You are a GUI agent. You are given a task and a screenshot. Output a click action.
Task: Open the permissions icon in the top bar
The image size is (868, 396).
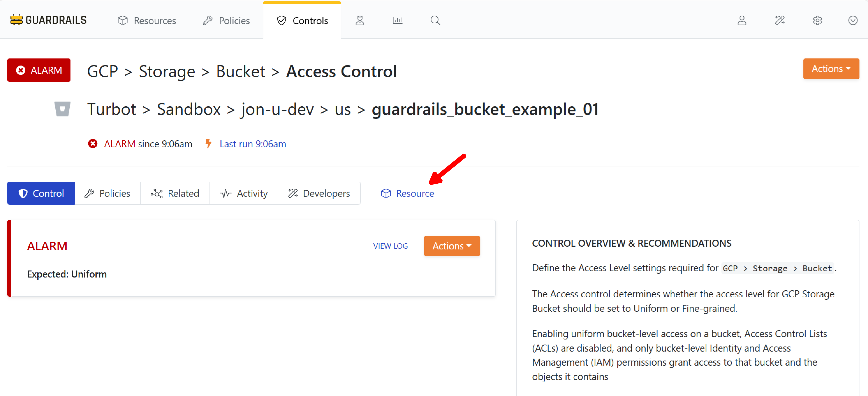pos(360,20)
